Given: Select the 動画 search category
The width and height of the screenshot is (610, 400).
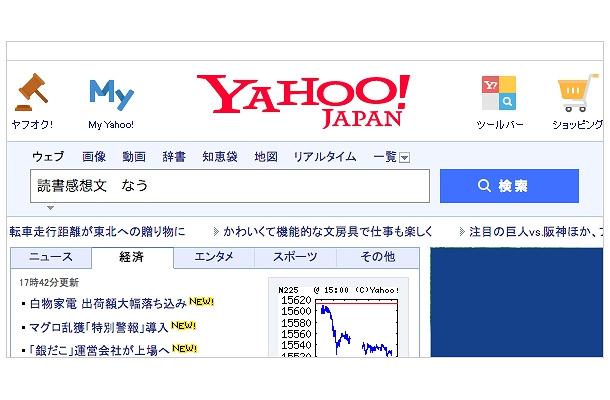Looking at the screenshot, I should (x=134, y=156).
